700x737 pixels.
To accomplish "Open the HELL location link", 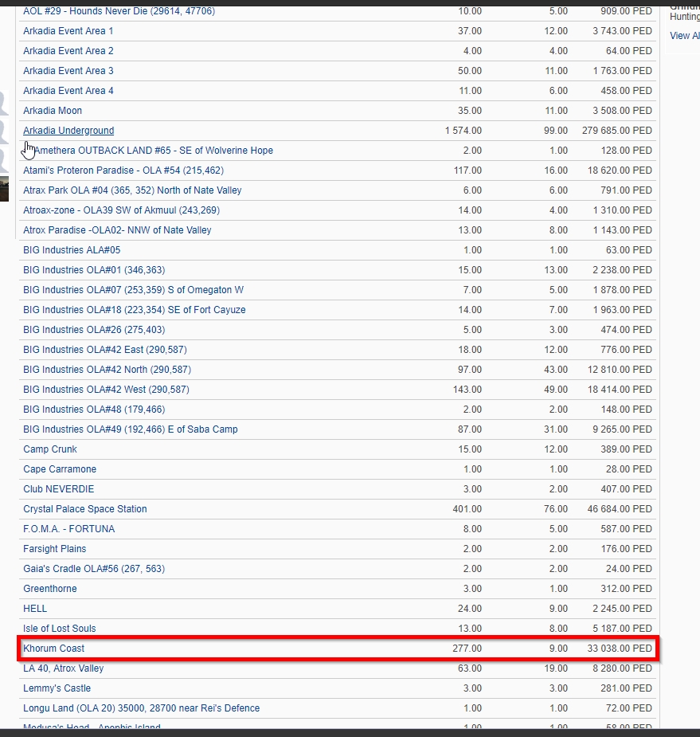I will click(35, 609).
